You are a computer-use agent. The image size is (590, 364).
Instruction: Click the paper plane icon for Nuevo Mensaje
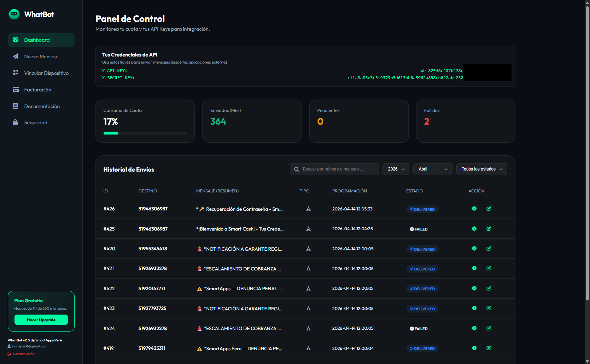(x=16, y=56)
